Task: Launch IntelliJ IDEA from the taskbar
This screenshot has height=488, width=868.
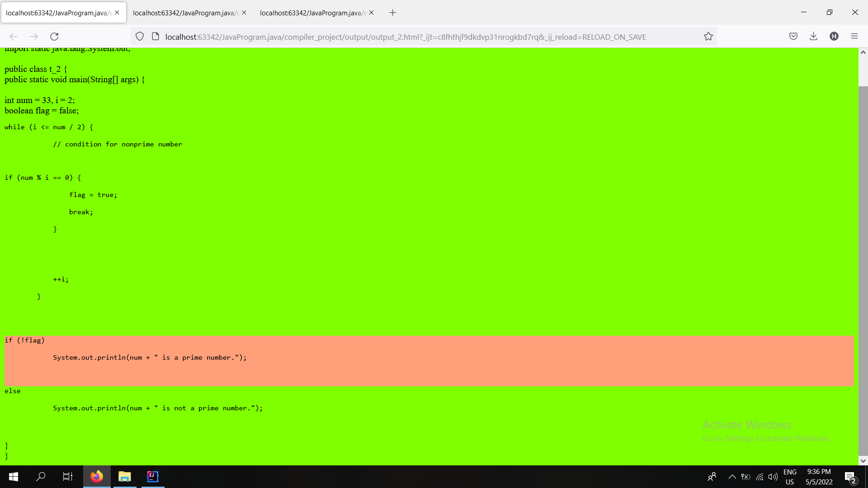Action: [152, 477]
